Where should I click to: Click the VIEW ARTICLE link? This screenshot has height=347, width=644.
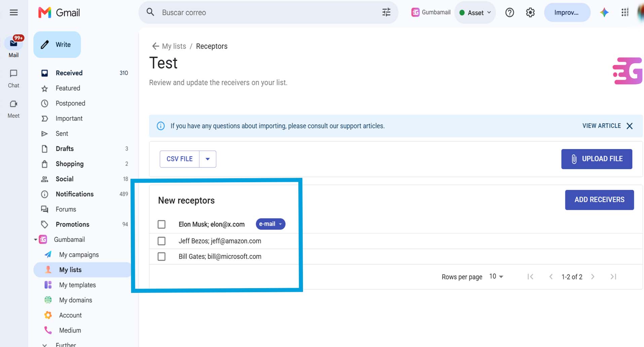pos(602,126)
